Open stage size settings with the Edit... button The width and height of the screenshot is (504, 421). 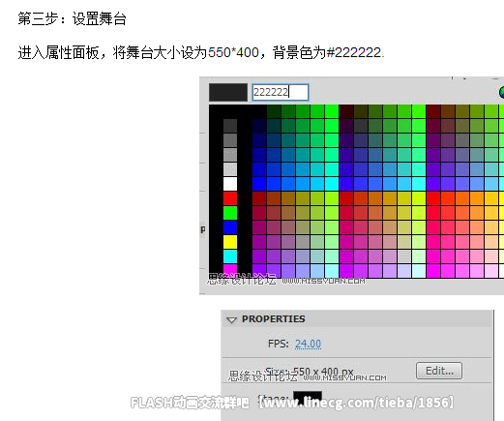(439, 371)
